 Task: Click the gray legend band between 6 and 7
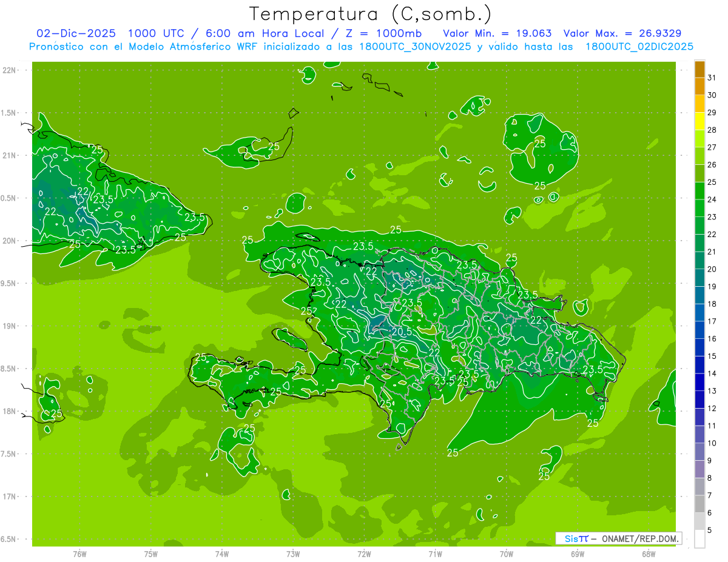coord(699,504)
